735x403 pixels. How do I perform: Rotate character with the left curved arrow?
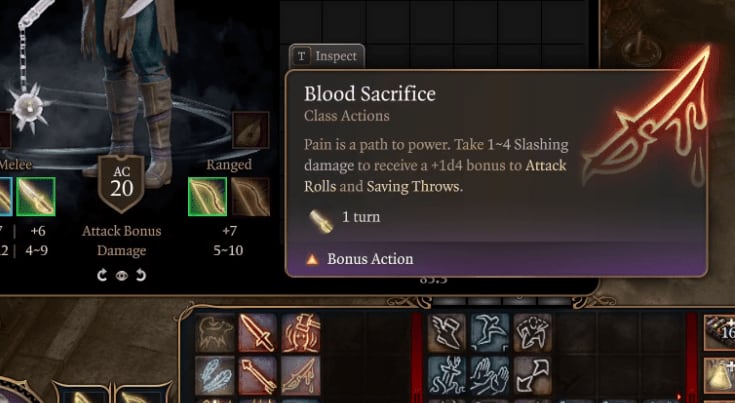tap(102, 276)
